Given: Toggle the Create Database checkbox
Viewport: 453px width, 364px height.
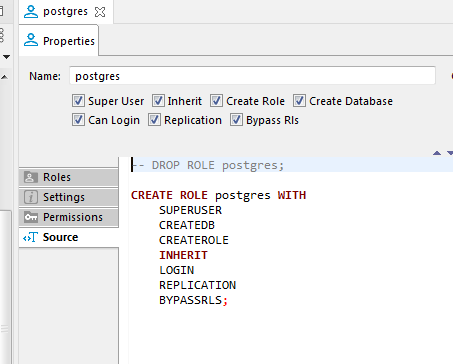Looking at the screenshot, I should (299, 101).
